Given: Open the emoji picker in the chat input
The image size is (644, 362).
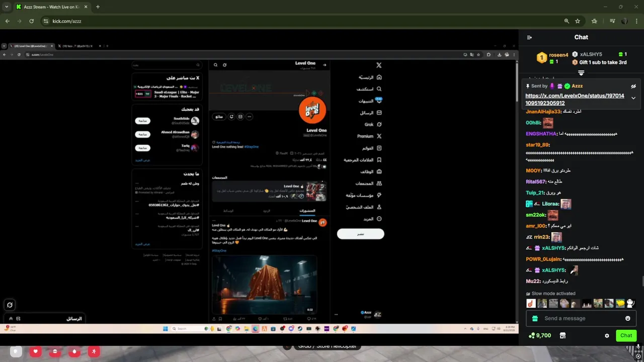Looking at the screenshot, I should click(x=627, y=318).
